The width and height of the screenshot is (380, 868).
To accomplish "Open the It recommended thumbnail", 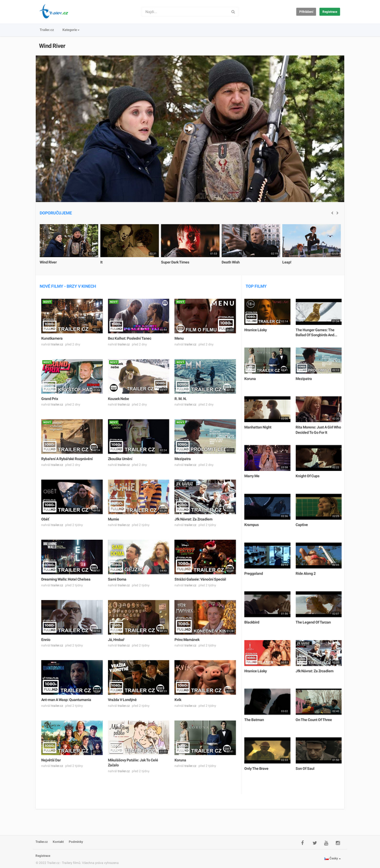I will click(x=130, y=240).
